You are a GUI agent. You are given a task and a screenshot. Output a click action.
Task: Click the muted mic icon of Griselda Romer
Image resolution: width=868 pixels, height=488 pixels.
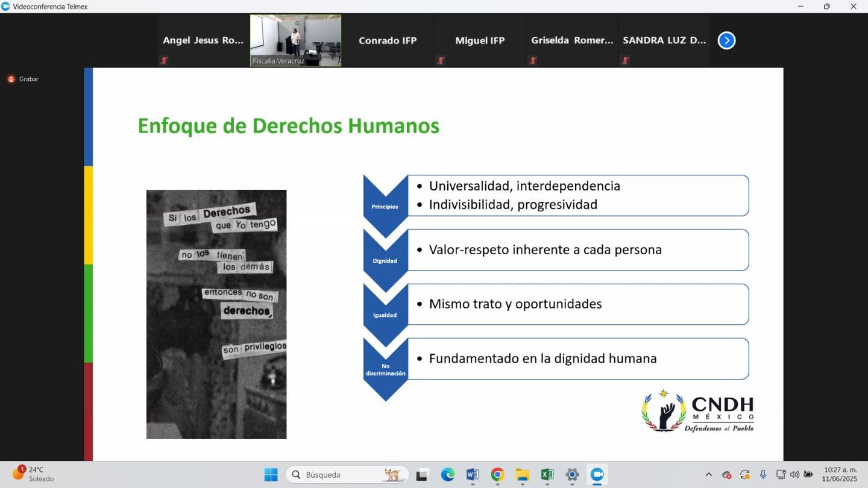click(533, 60)
